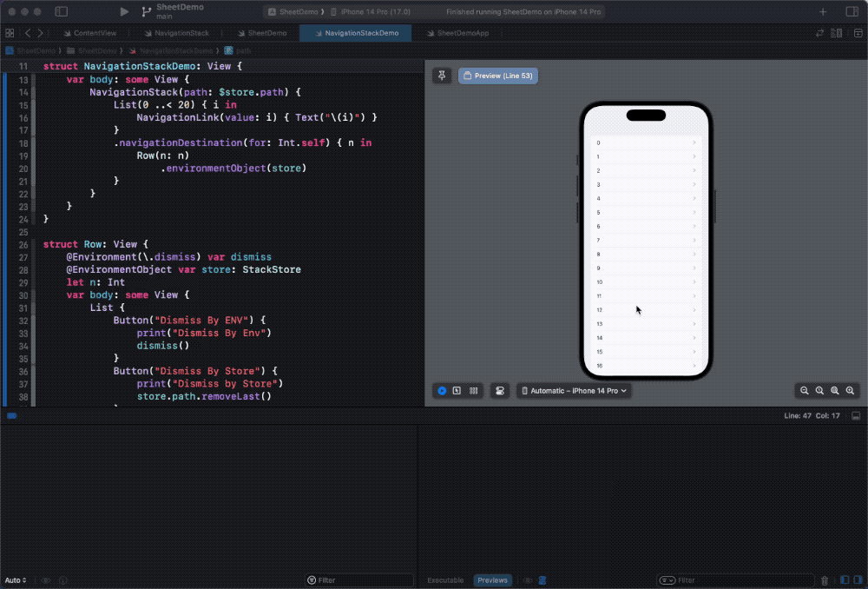
Task: Pin the preview to NavigationStackDemo
Action: [x=442, y=76]
